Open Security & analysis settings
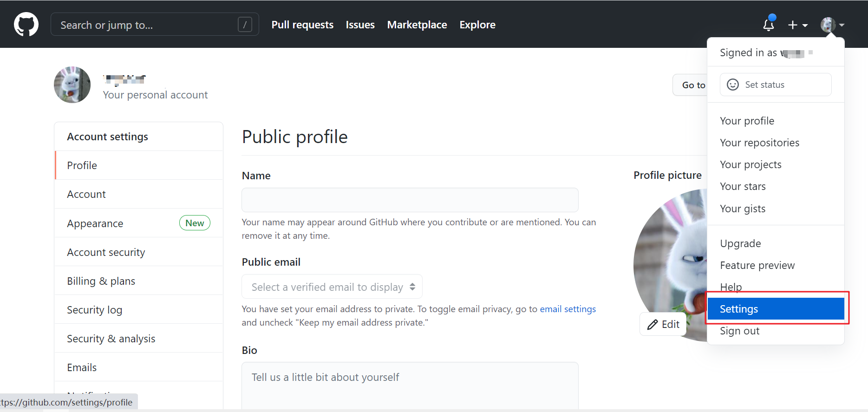The image size is (868, 412). coord(139,339)
